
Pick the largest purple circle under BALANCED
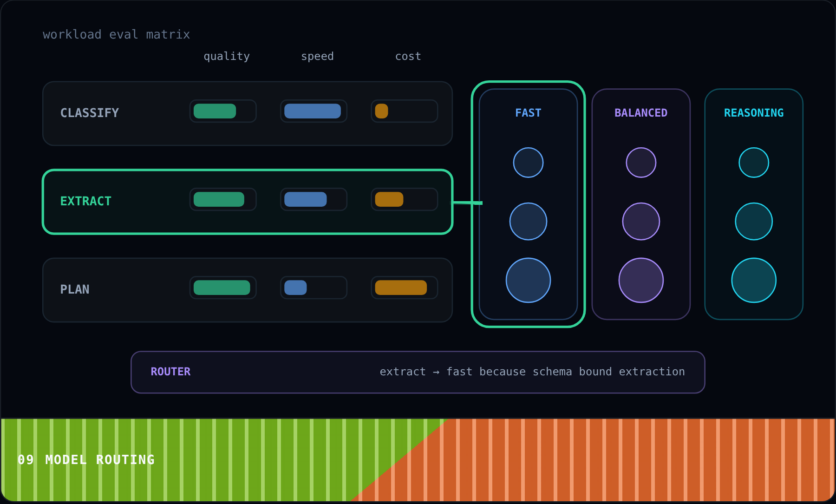click(x=641, y=281)
